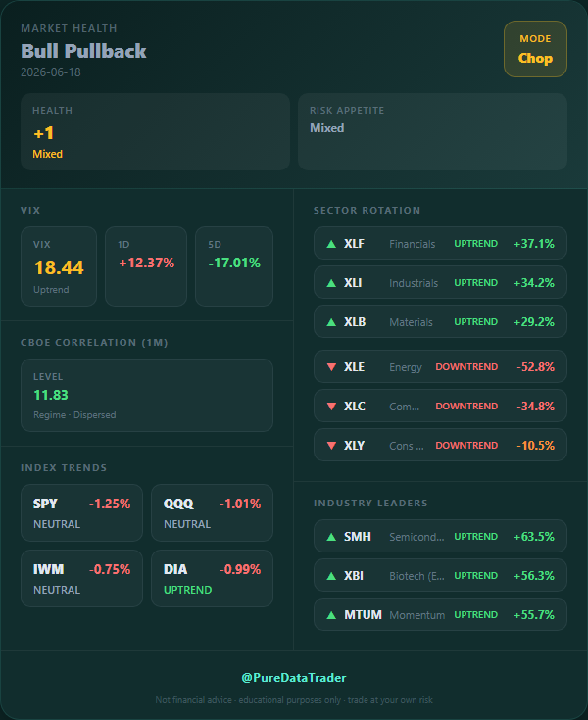Click the CBOE Correlation Level 11.83 card

click(x=147, y=395)
